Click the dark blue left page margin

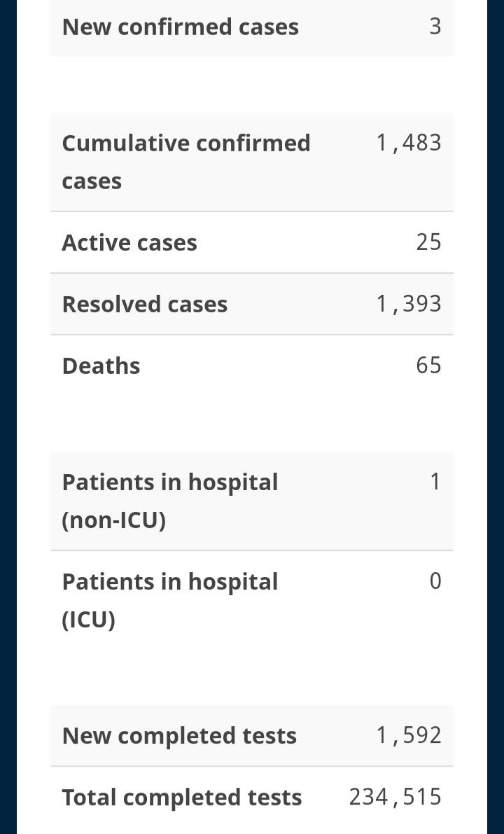click(8, 417)
